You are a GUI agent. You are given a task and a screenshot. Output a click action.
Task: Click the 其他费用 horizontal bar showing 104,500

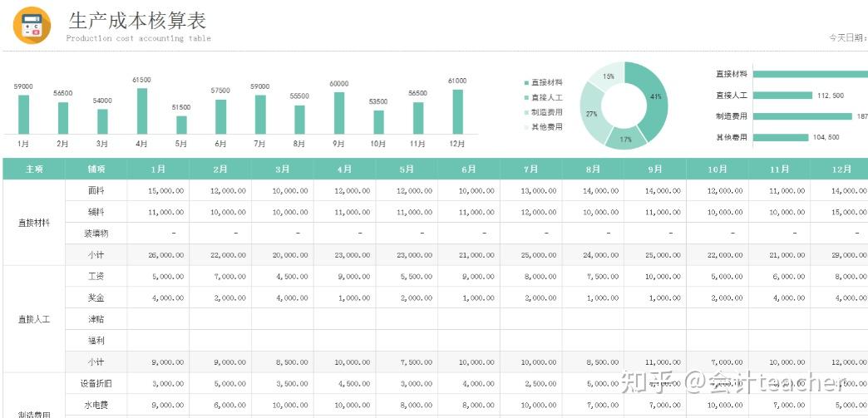tap(781, 137)
